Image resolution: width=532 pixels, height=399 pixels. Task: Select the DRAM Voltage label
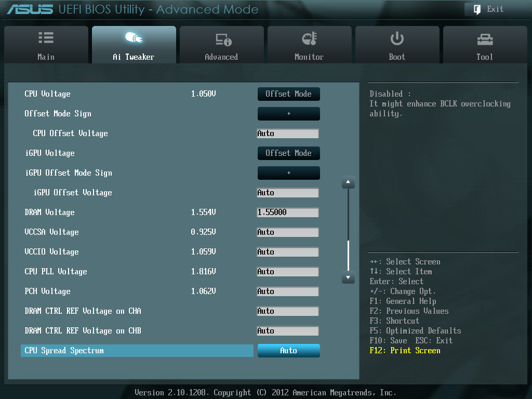(x=49, y=212)
